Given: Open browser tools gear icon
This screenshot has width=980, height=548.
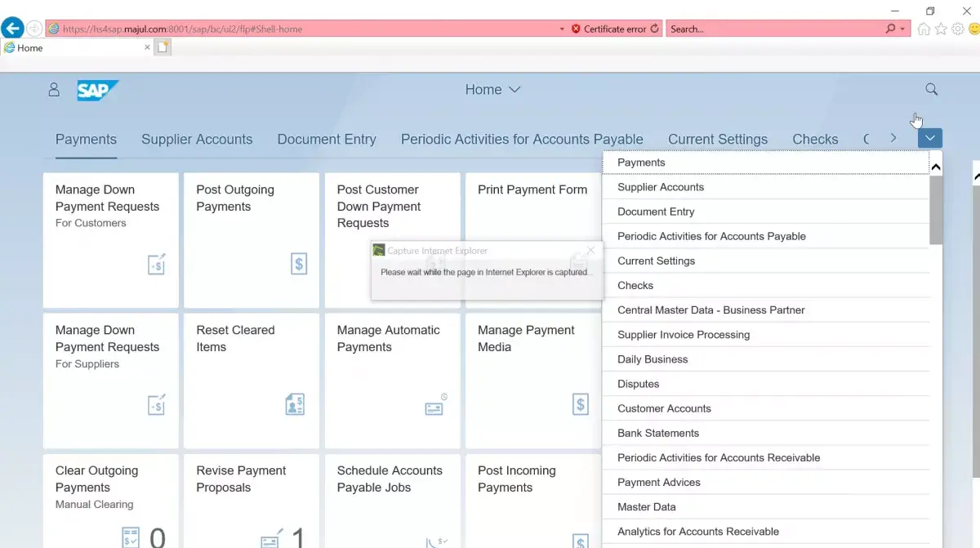Looking at the screenshot, I should [957, 29].
